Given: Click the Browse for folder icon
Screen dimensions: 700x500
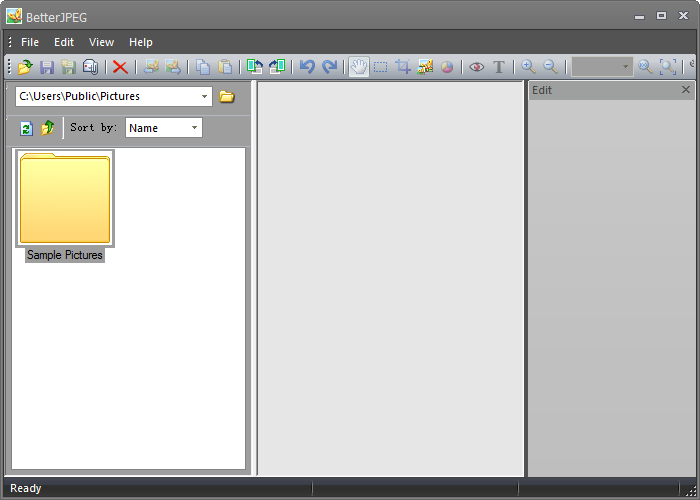Looking at the screenshot, I should click(227, 96).
